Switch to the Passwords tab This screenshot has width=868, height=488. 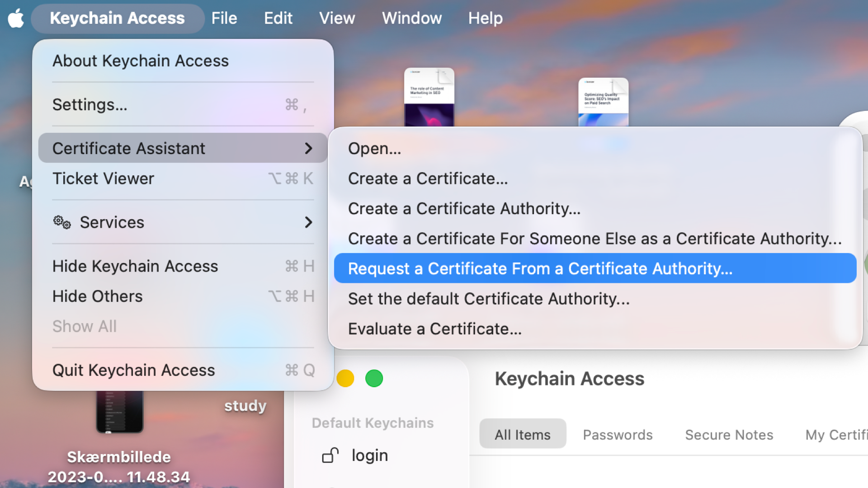618,435
